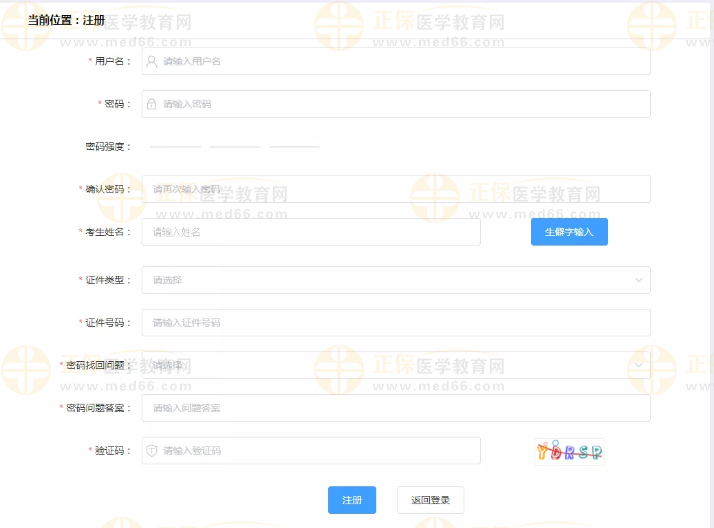The width and height of the screenshot is (714, 528).
Task: Click the 确认密码 input field
Action: [x=395, y=189]
